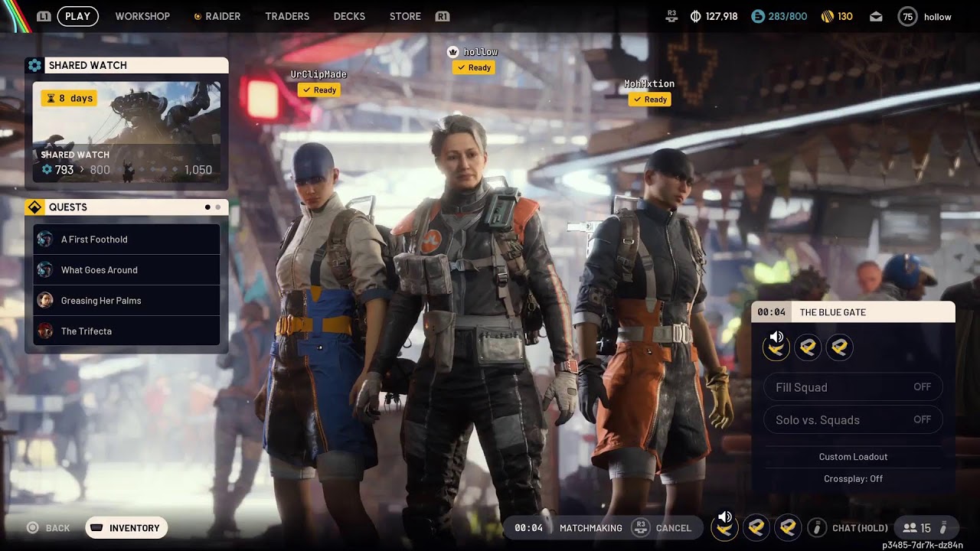Click the R3 stick icon in the top bar
This screenshot has height=551, width=980.
(x=671, y=16)
